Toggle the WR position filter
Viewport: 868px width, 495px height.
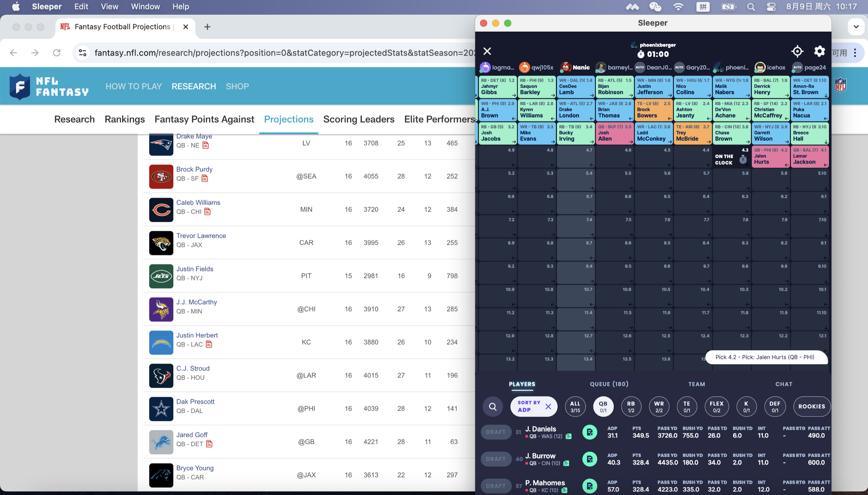click(x=659, y=406)
